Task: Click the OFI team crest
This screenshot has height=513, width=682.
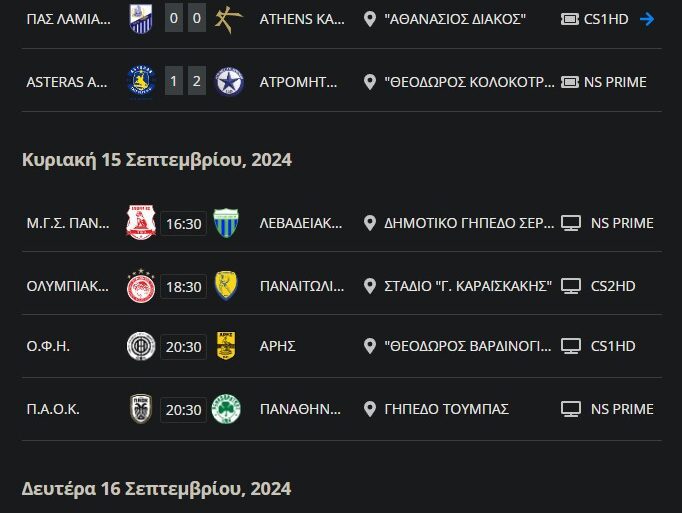Action: coord(141,346)
